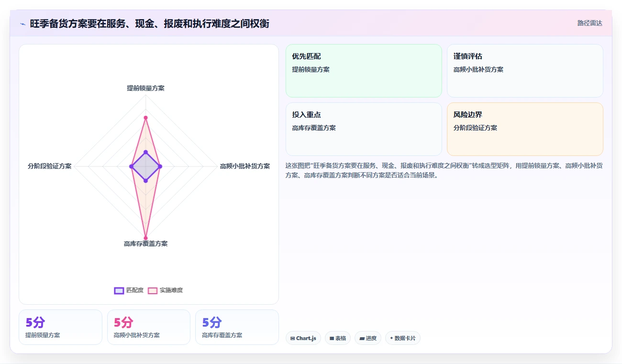
Task: Click the lightning icon beside the title
Action: [x=22, y=24]
